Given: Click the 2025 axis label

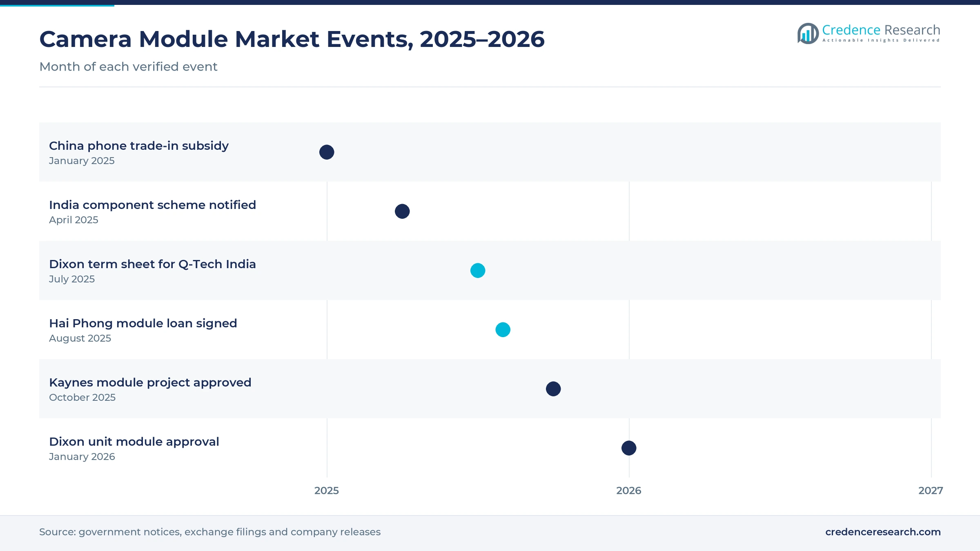Looking at the screenshot, I should point(327,491).
